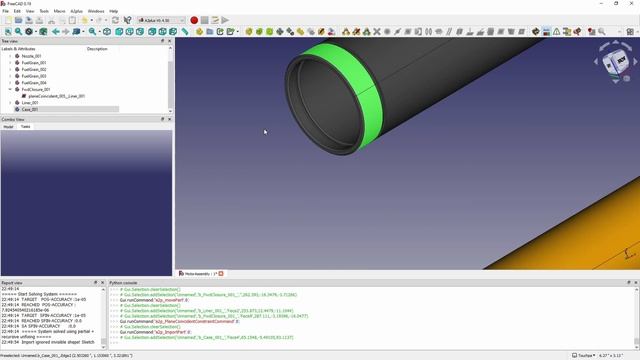Click the Report view vertical scrollbar

[x=104, y=318]
